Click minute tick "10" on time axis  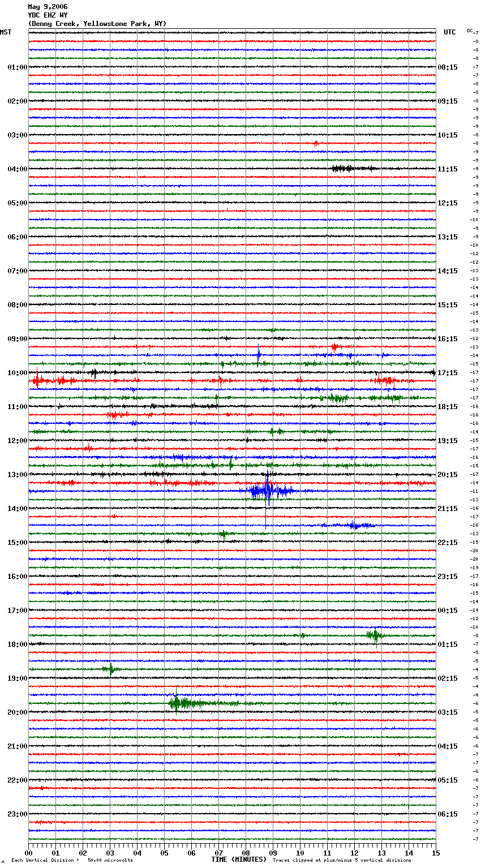(x=300, y=853)
